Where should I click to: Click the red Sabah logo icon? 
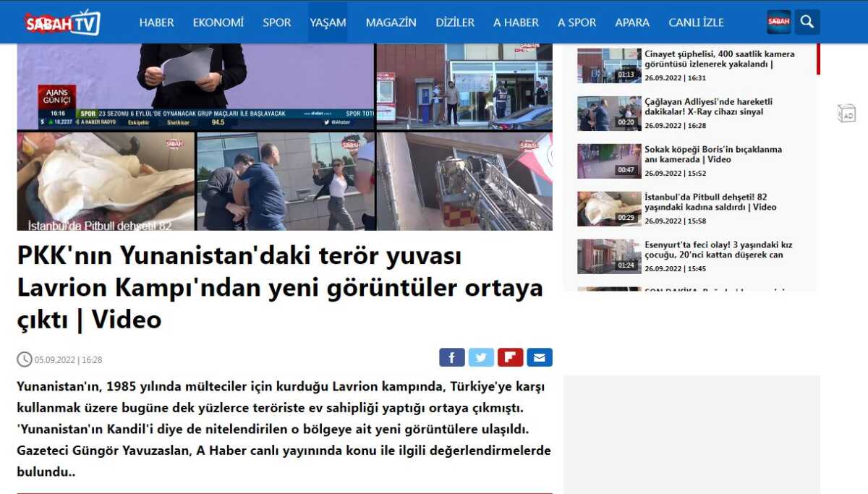(779, 22)
